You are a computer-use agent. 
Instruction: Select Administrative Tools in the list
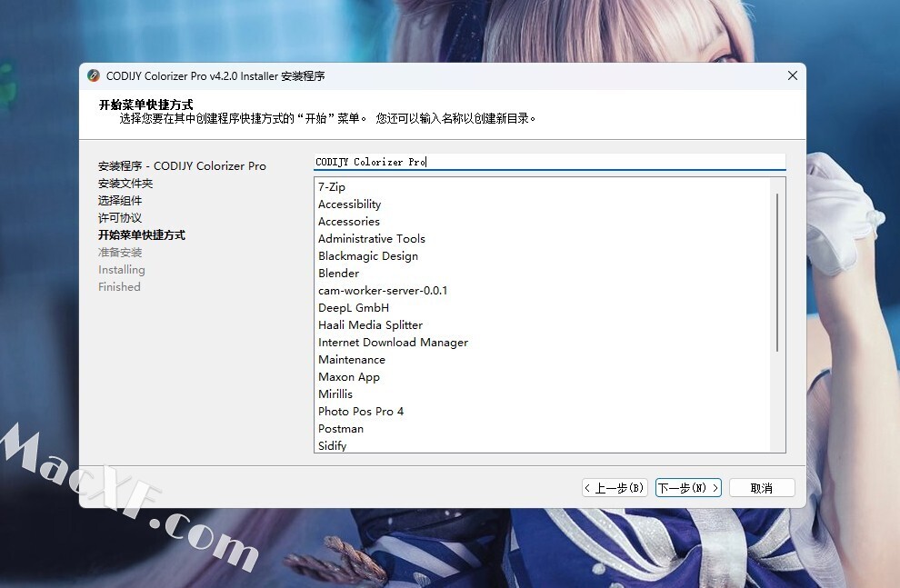coord(372,239)
